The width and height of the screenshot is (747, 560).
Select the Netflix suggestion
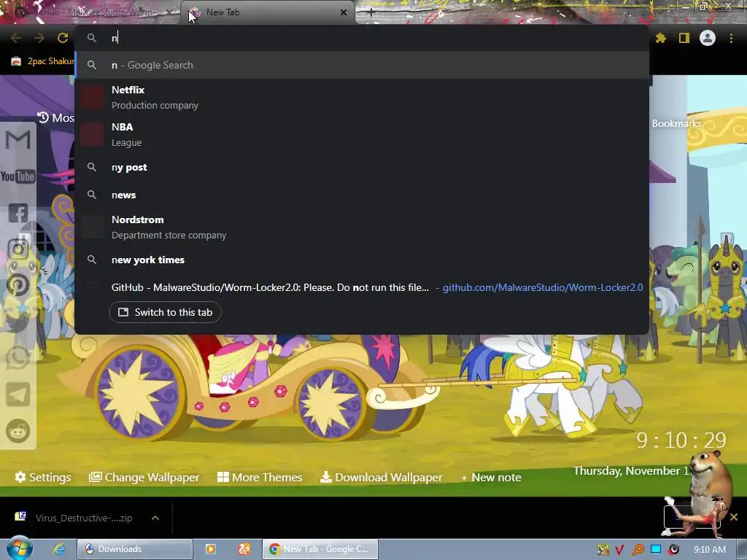tap(362, 97)
